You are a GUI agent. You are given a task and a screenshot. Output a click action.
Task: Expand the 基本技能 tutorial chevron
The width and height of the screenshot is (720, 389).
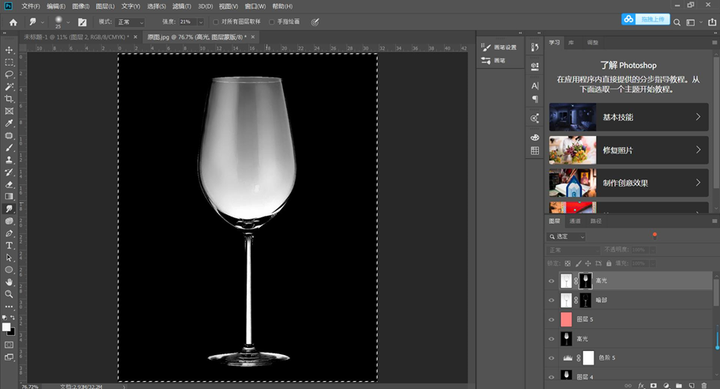tap(698, 117)
